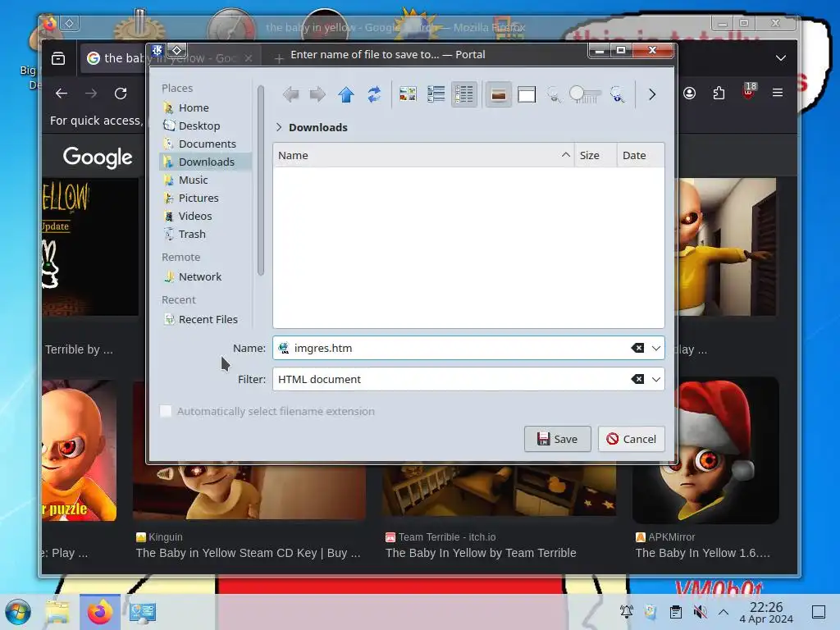This screenshot has height=630, width=840.
Task: Open the Kinguin Steam CD Key result
Action: pyautogui.click(x=248, y=553)
